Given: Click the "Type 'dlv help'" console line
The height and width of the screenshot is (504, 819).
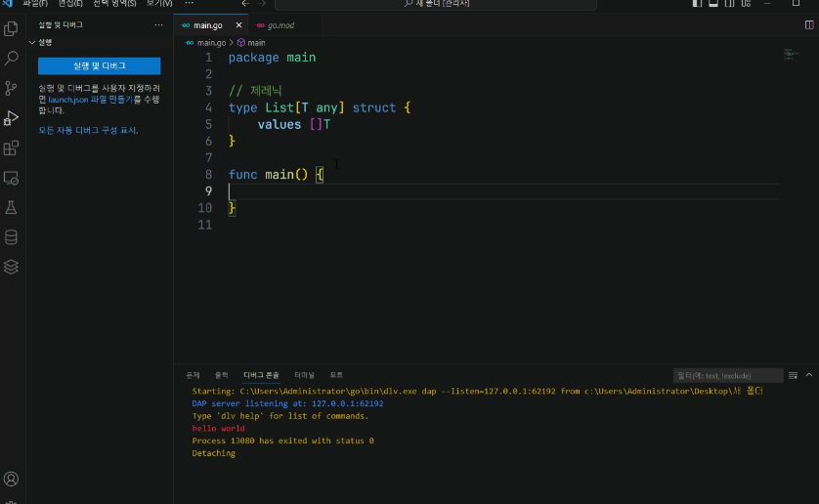Looking at the screenshot, I should (x=280, y=416).
